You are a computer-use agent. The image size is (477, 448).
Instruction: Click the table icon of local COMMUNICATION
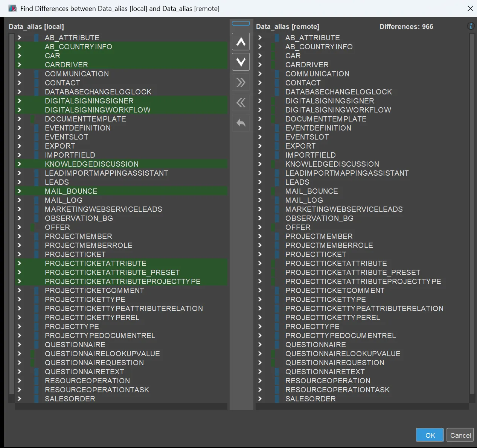click(x=37, y=74)
